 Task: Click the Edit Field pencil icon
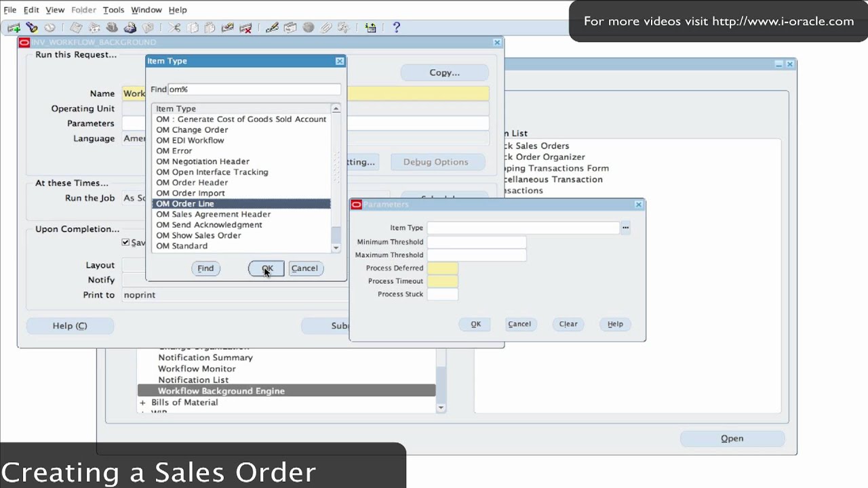click(x=272, y=28)
